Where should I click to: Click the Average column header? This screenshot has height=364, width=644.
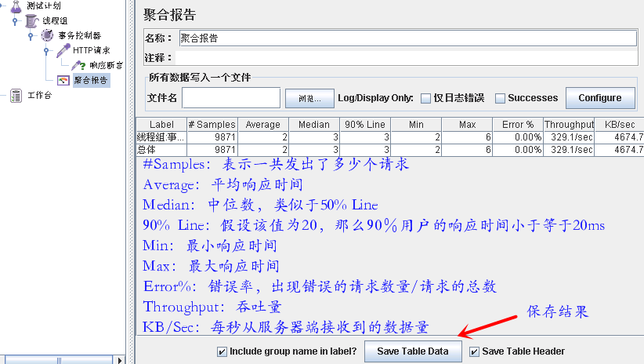pyautogui.click(x=263, y=125)
